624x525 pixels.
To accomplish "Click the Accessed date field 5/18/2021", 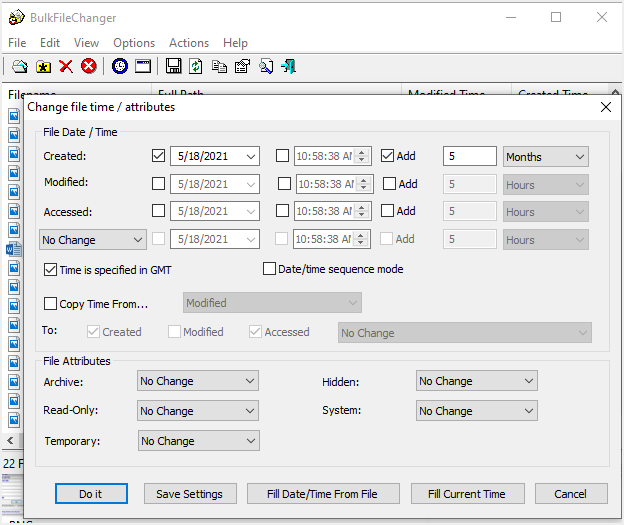I will click(x=215, y=211).
